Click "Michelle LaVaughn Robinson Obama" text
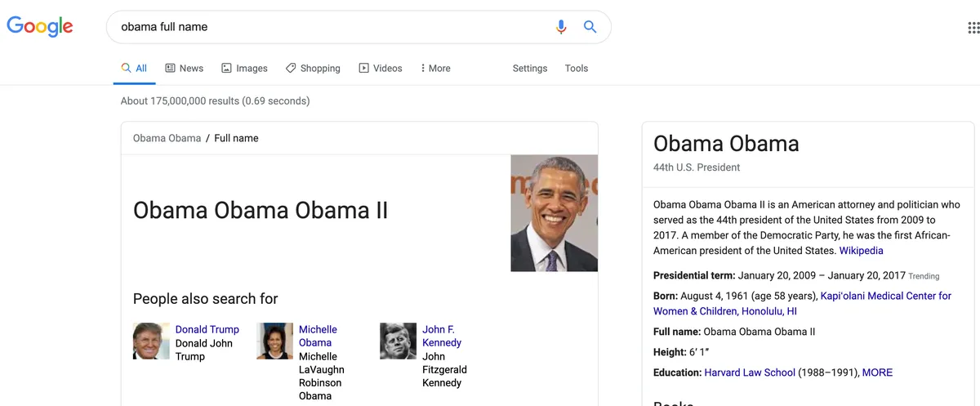The width and height of the screenshot is (980, 406). (x=320, y=377)
